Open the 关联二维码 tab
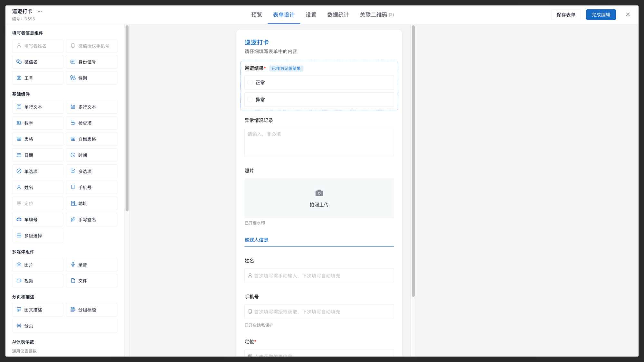The height and width of the screenshot is (362, 644). click(376, 15)
